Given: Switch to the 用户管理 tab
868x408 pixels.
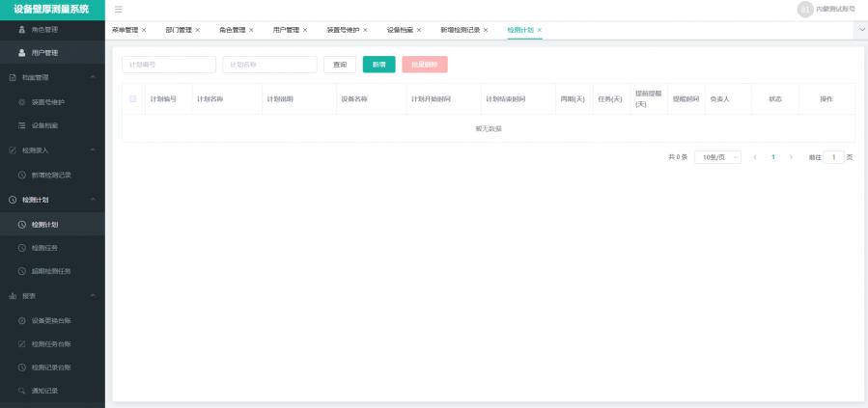Looking at the screenshot, I should click(x=286, y=30).
